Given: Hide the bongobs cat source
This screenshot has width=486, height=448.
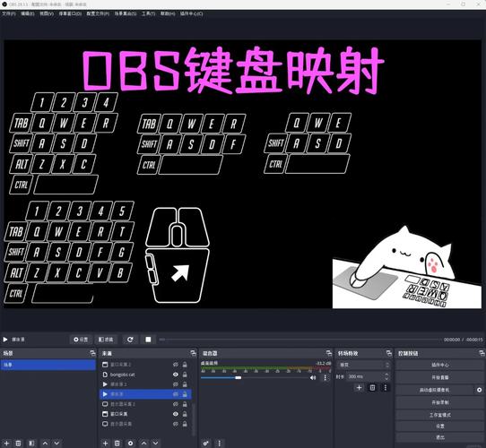Looking at the screenshot, I should tap(176, 375).
